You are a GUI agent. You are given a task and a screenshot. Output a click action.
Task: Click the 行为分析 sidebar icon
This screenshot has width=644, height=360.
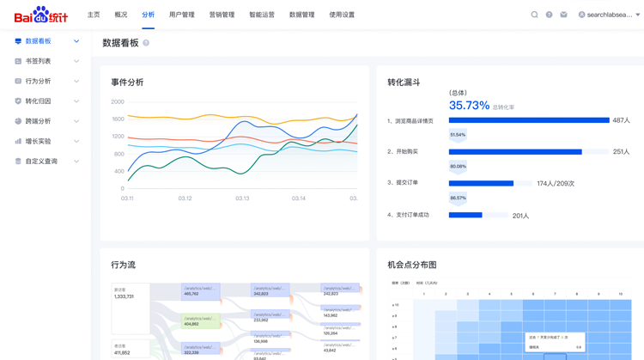coord(18,81)
